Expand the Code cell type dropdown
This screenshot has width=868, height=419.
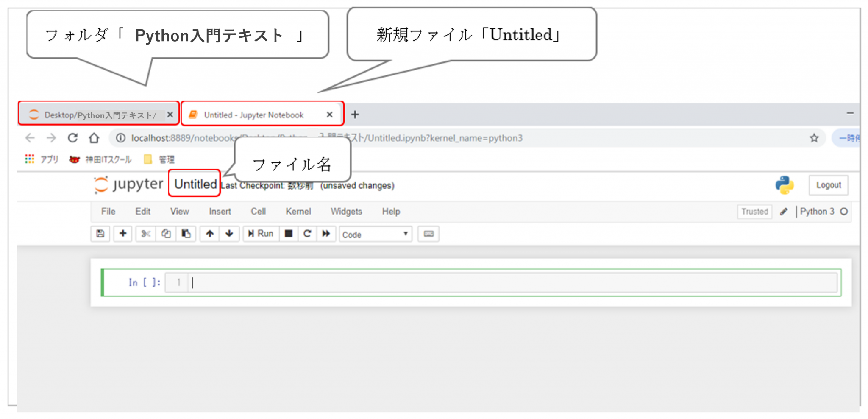[375, 235]
